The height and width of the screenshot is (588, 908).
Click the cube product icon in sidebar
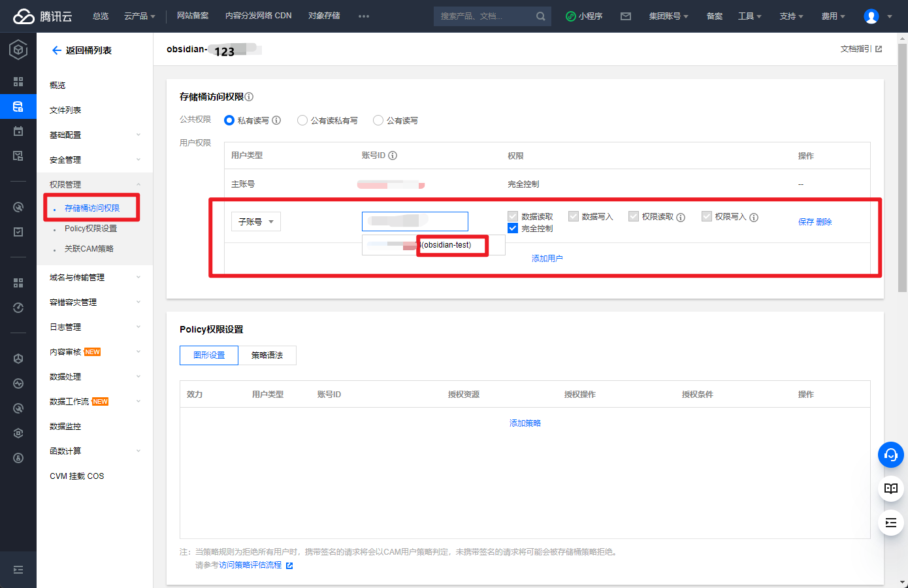[x=18, y=50]
